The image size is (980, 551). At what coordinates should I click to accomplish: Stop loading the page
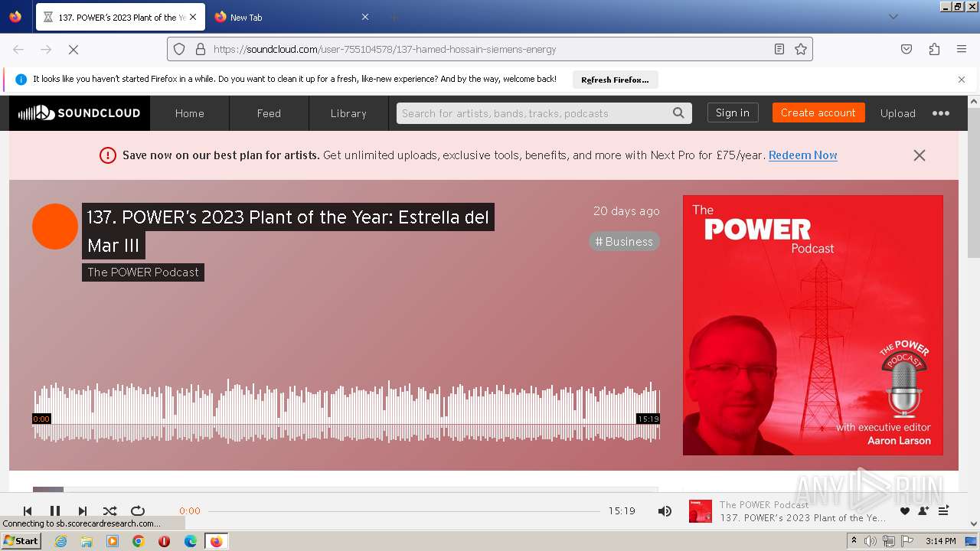click(73, 49)
